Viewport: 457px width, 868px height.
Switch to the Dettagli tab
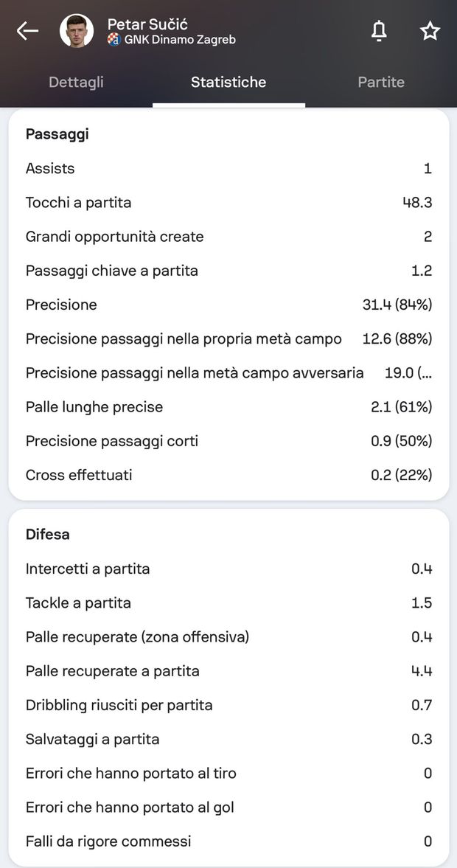[76, 82]
